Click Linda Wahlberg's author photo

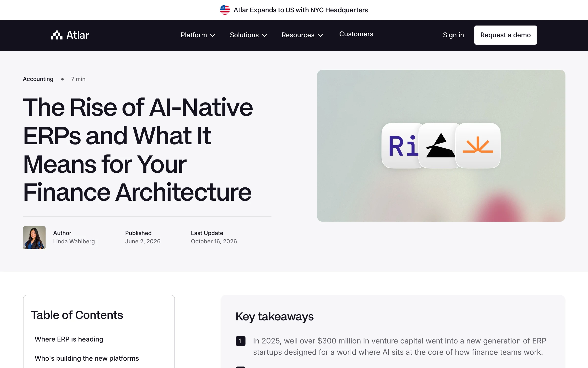click(34, 237)
